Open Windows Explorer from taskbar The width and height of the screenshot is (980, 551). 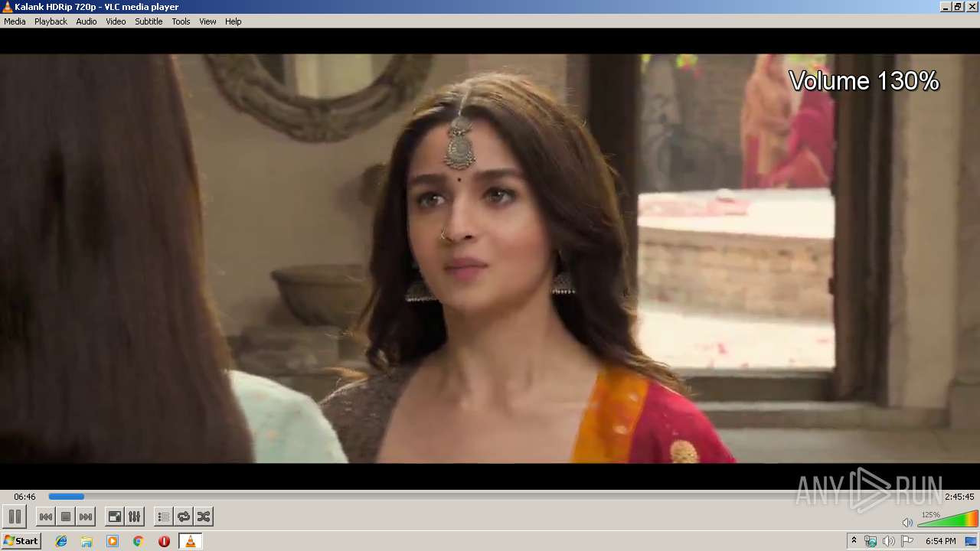click(87, 541)
